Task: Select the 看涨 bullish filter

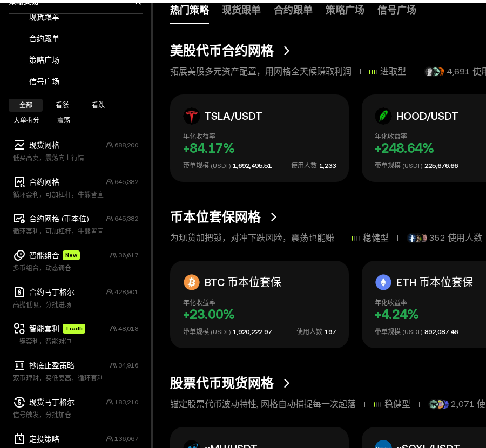Action: tap(62, 105)
